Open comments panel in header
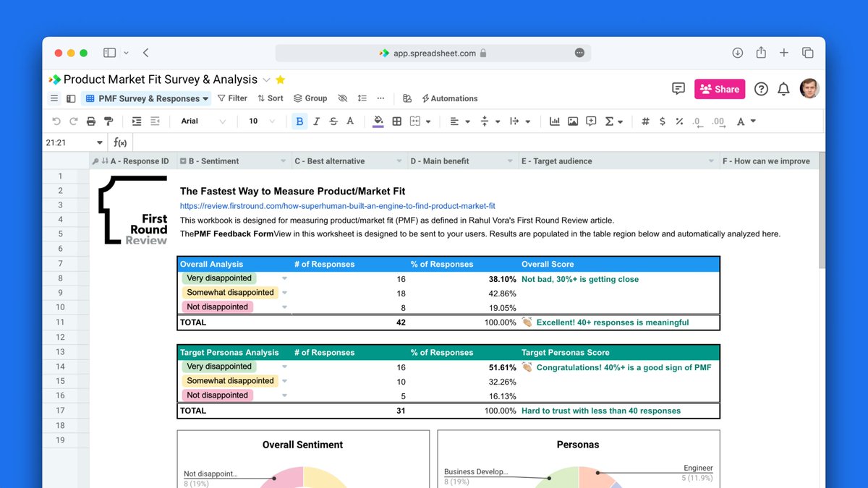Image resolution: width=868 pixels, height=488 pixels. 678,89
